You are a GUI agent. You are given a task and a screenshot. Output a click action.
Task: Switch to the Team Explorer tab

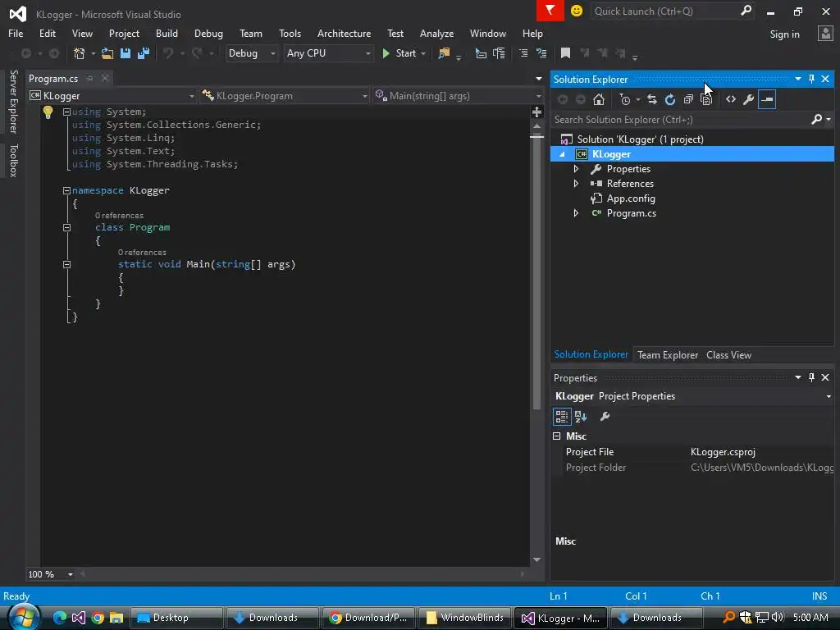point(668,354)
